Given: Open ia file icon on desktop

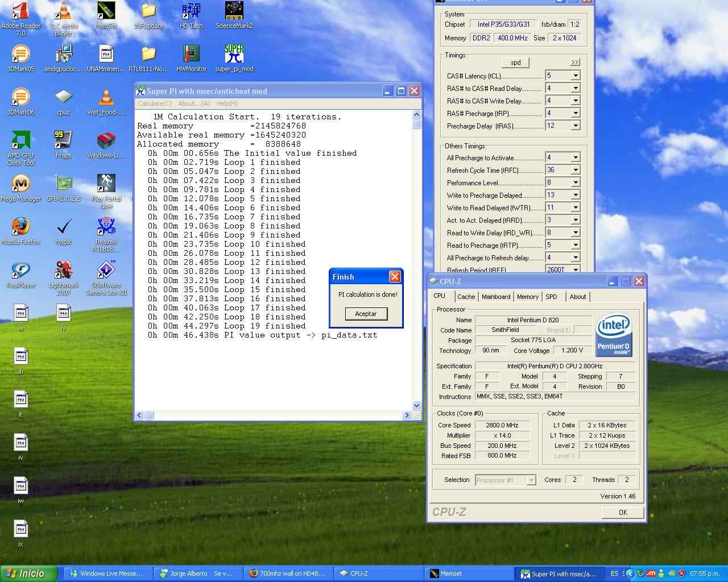Looking at the screenshot, I should click(x=20, y=317).
